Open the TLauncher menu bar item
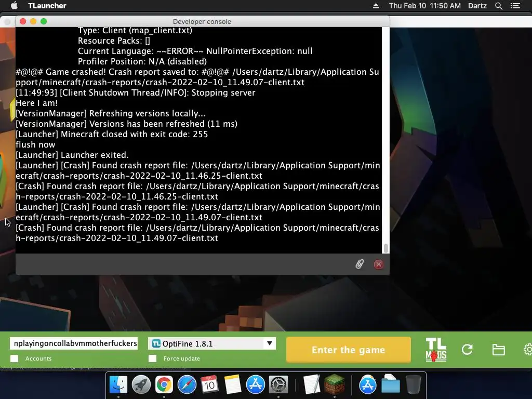The width and height of the screenshot is (532, 399). pyautogui.click(x=47, y=6)
